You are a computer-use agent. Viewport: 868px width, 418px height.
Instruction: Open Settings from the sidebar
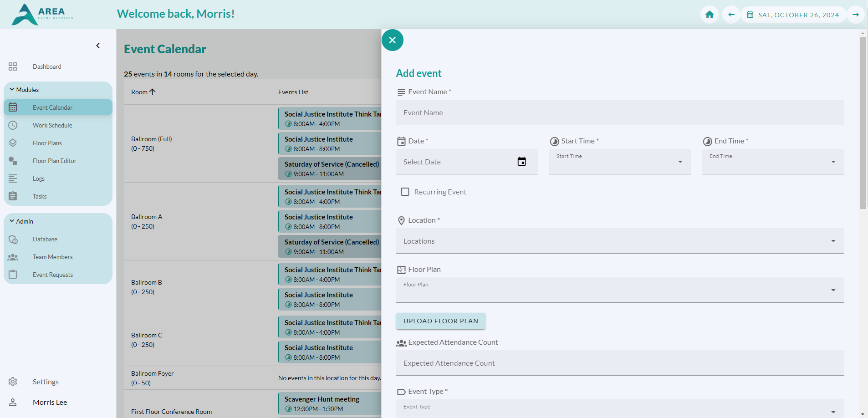(x=46, y=382)
